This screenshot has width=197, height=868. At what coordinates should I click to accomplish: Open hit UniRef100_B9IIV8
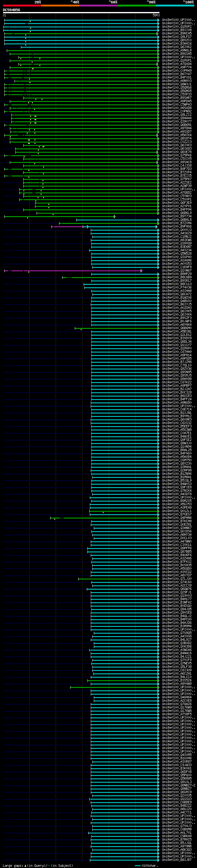tap(176, 30)
